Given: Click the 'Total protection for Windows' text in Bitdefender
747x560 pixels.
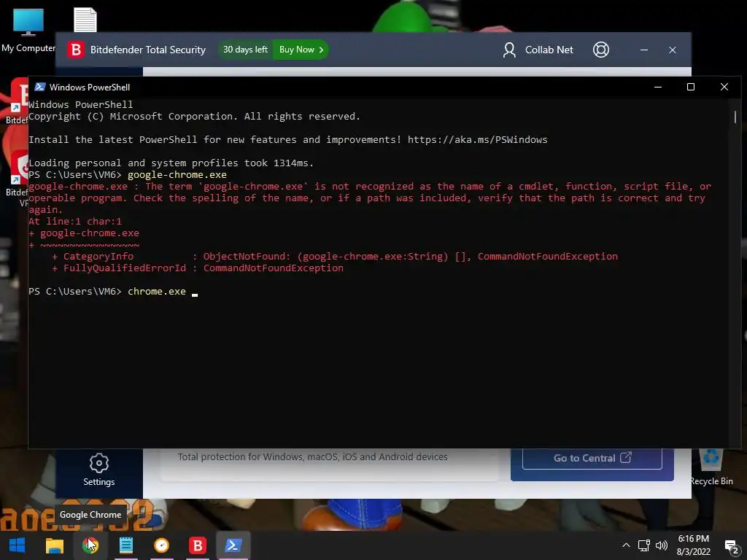Looking at the screenshot, I should [312, 456].
